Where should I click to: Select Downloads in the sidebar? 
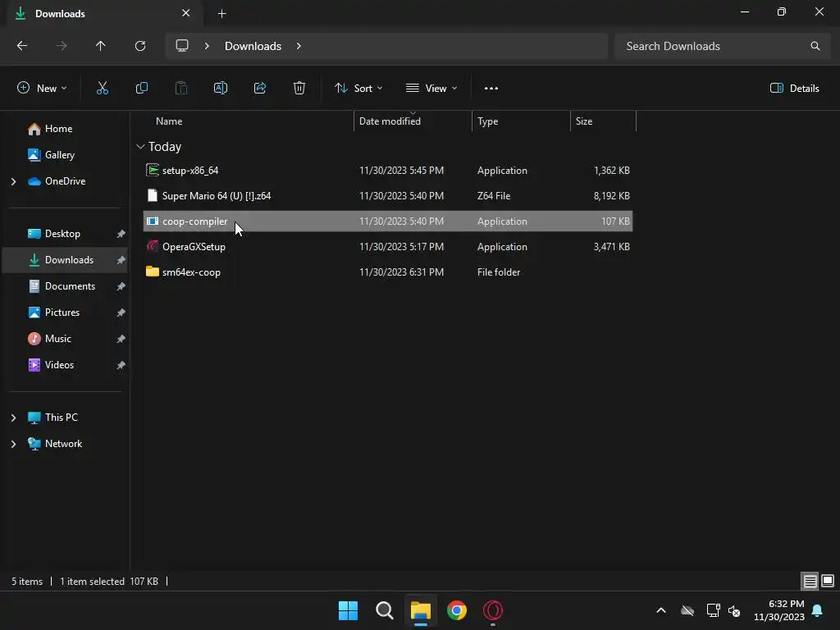pos(65,260)
